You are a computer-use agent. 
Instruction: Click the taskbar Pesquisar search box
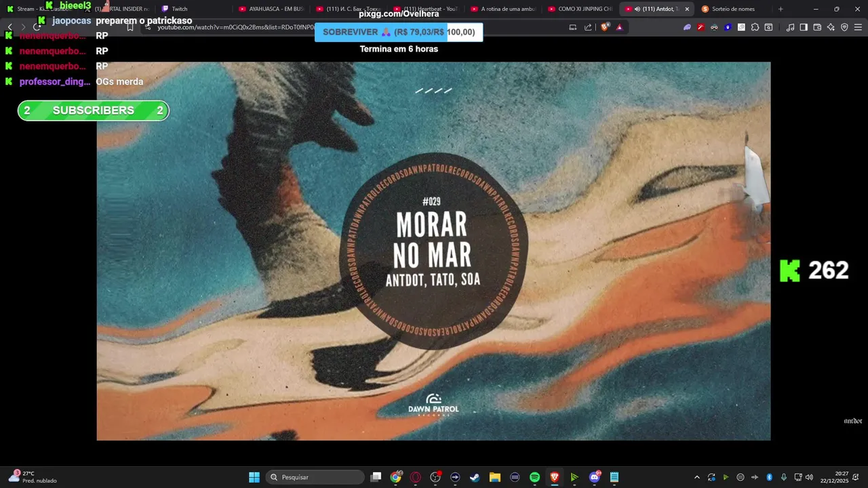click(315, 477)
